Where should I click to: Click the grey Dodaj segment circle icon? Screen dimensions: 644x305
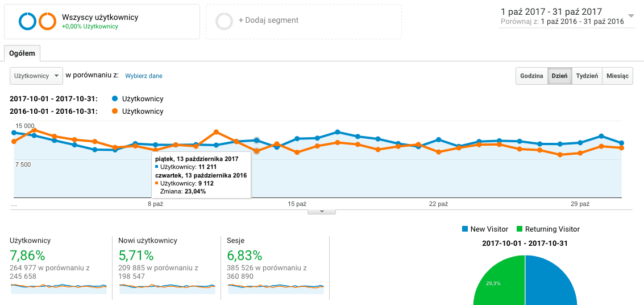pyautogui.click(x=225, y=22)
